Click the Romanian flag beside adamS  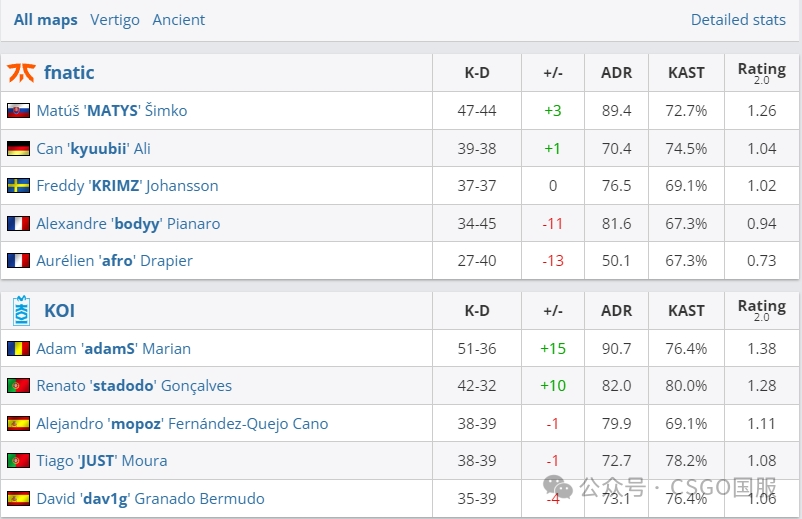18,349
